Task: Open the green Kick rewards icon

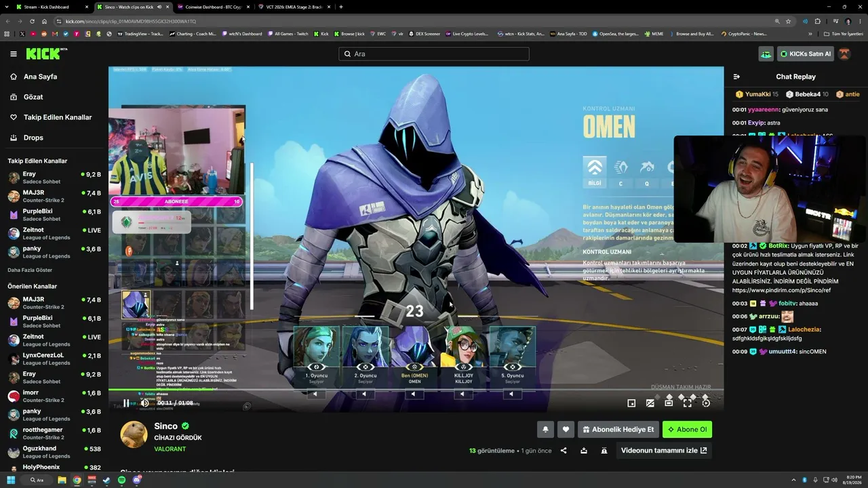Action: [766, 54]
